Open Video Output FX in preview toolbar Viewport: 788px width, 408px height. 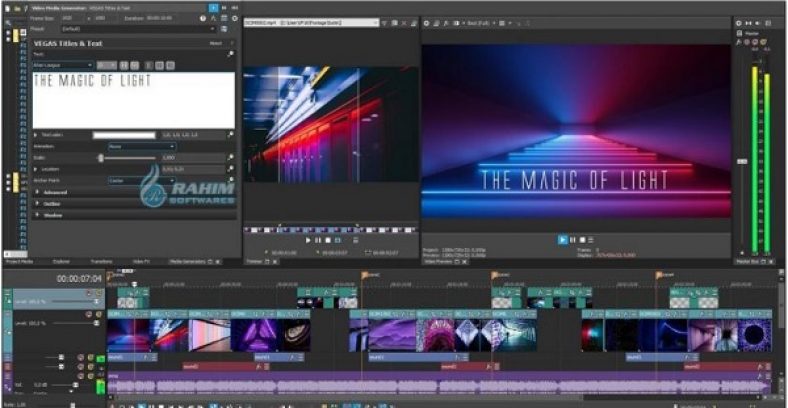(x=446, y=23)
